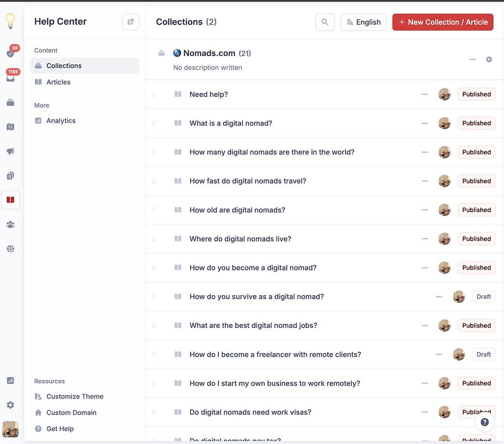
Task: Open inbox icon with 1186 badge
Action: point(11,77)
